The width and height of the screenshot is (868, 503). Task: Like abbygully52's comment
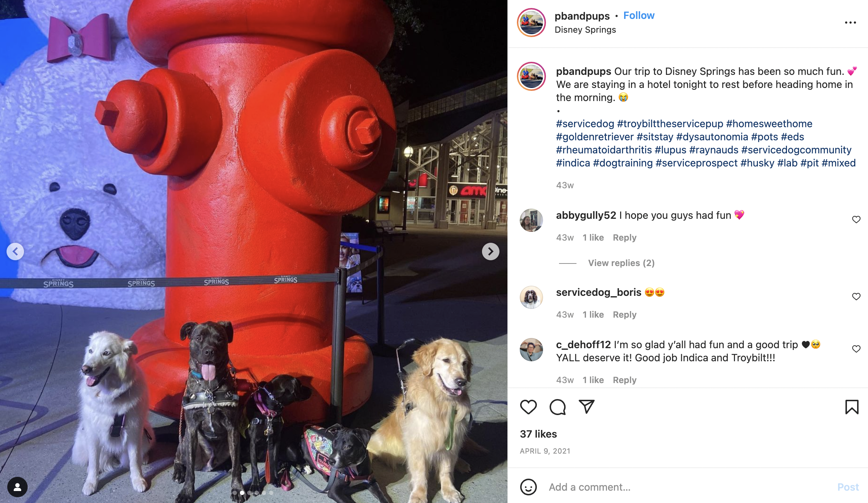tap(856, 220)
